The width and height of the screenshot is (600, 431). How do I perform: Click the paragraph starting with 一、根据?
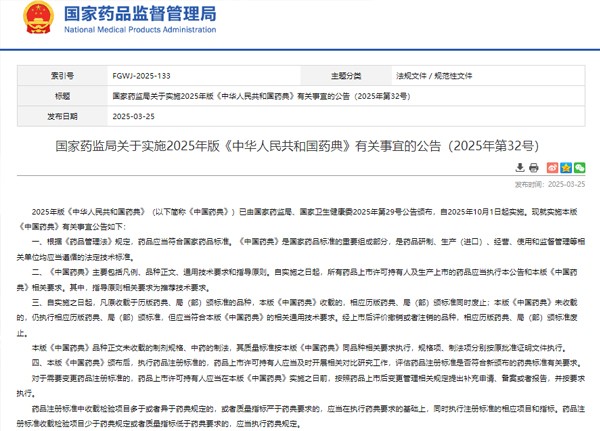[301, 249]
